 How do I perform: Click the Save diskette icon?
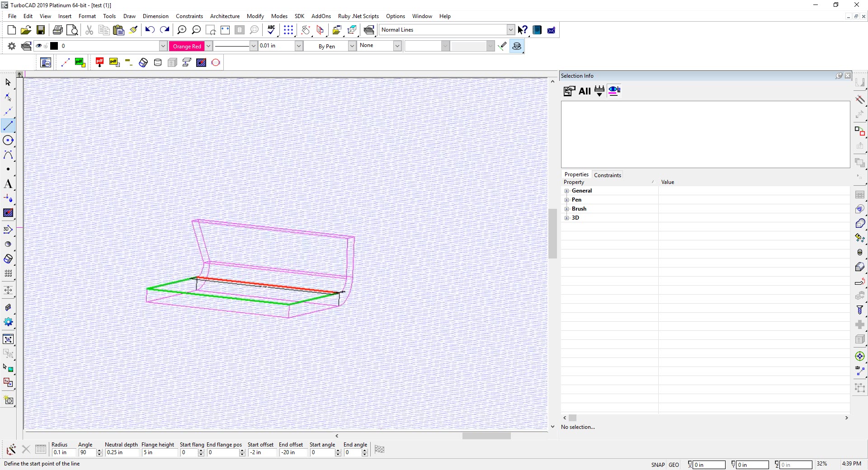point(41,30)
